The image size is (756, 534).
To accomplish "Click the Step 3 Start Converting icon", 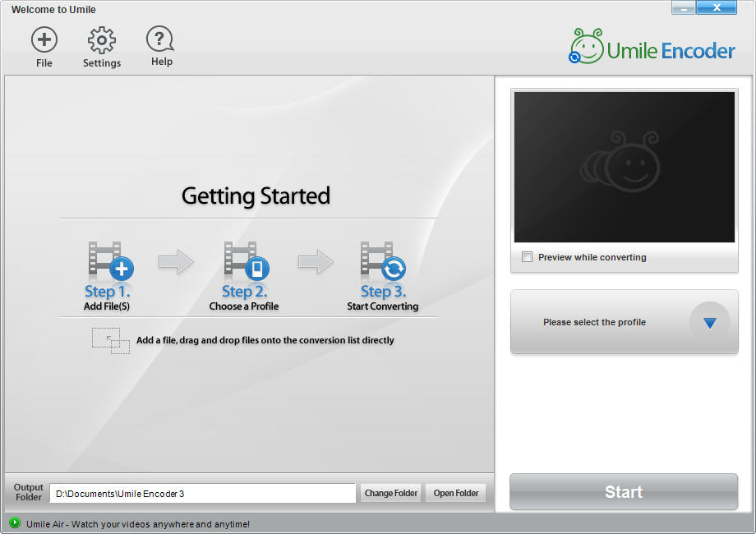I will pyautogui.click(x=382, y=262).
